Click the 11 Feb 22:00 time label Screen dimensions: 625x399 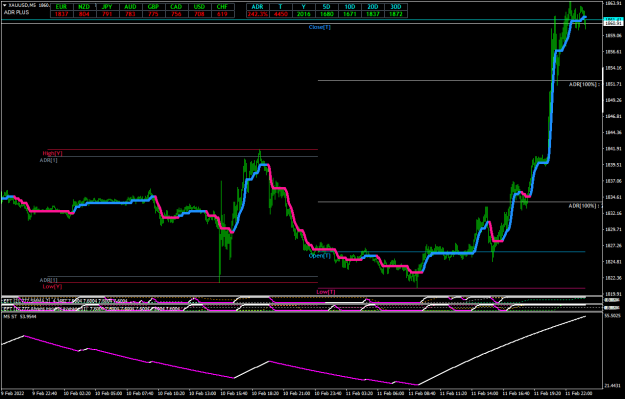pyautogui.click(x=578, y=393)
